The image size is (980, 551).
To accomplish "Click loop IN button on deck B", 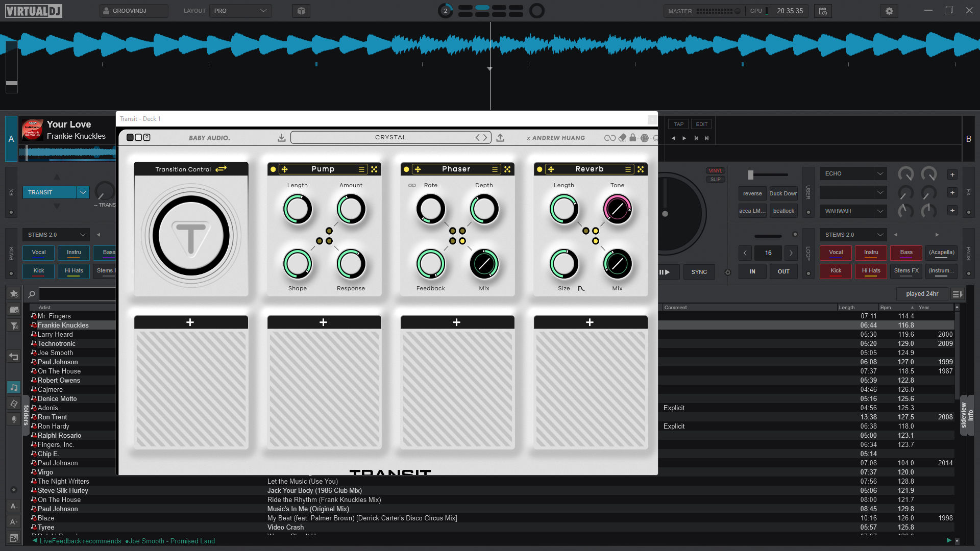I will click(x=752, y=272).
